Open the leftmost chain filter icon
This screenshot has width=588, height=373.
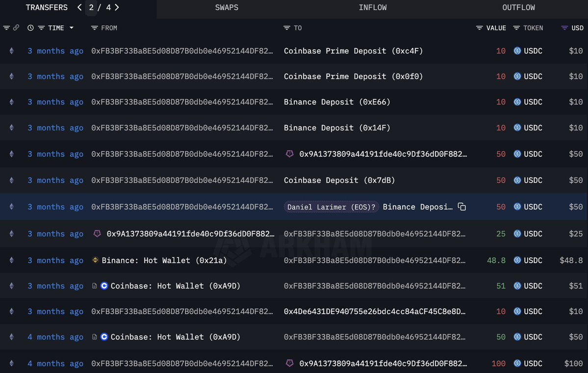[x=6, y=28]
